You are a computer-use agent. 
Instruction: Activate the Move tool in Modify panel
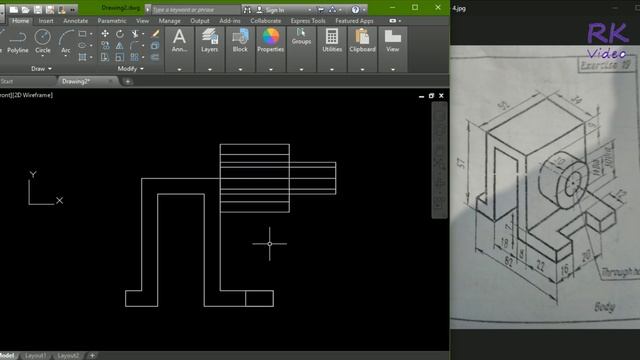(x=105, y=33)
